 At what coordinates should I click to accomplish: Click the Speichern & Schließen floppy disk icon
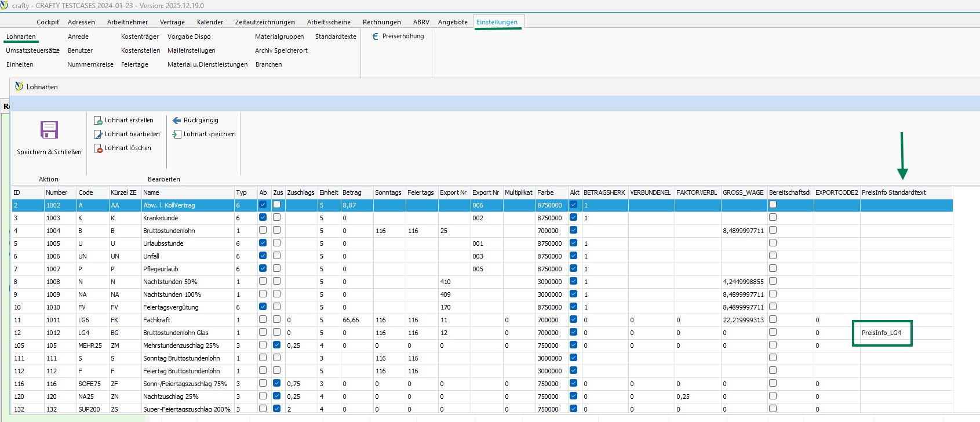click(49, 130)
